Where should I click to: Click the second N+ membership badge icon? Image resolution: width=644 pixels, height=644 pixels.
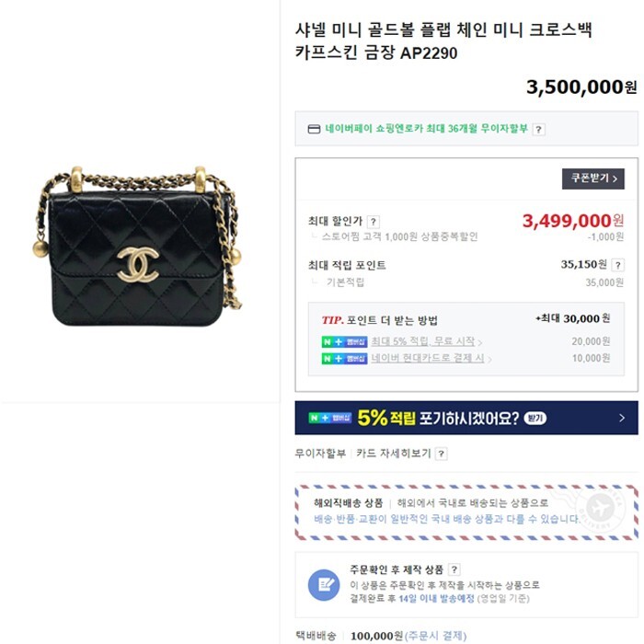344,359
